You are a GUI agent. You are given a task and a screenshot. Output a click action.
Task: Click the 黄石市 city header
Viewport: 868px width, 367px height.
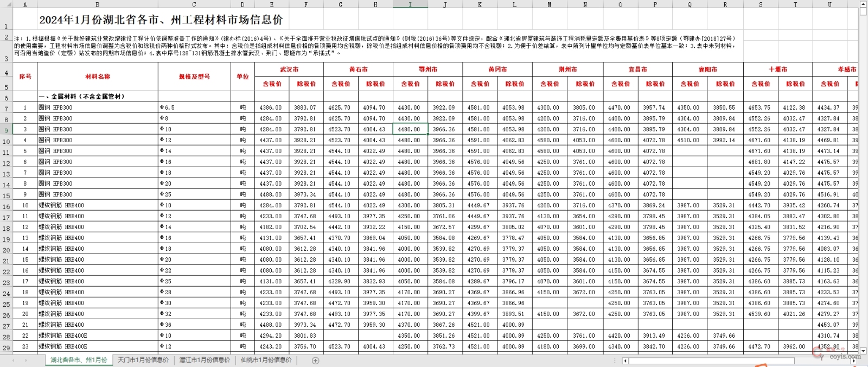point(358,69)
